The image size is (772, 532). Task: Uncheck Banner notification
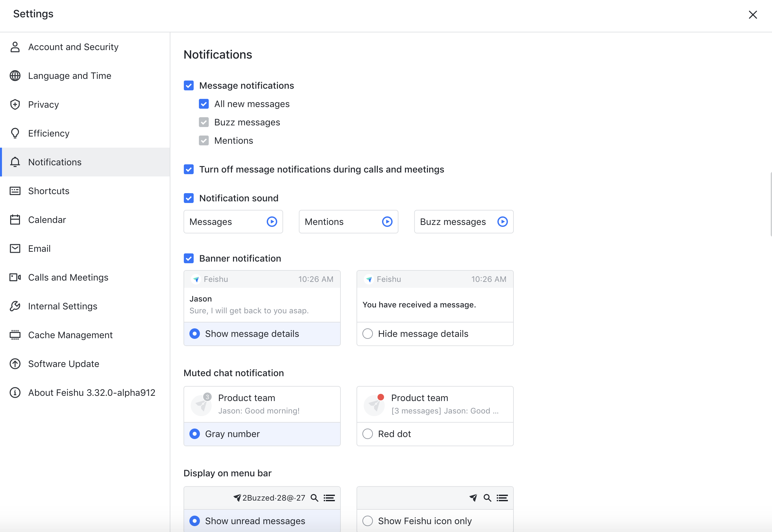point(189,258)
